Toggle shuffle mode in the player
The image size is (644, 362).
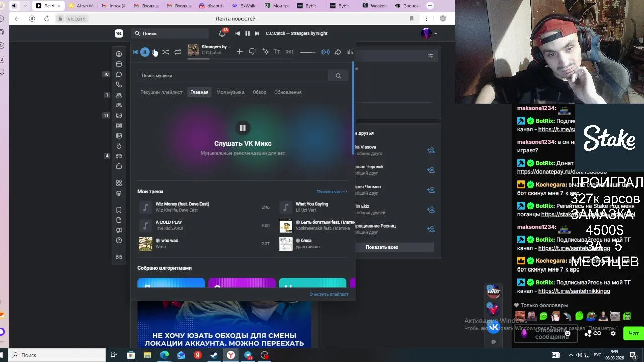point(166,52)
